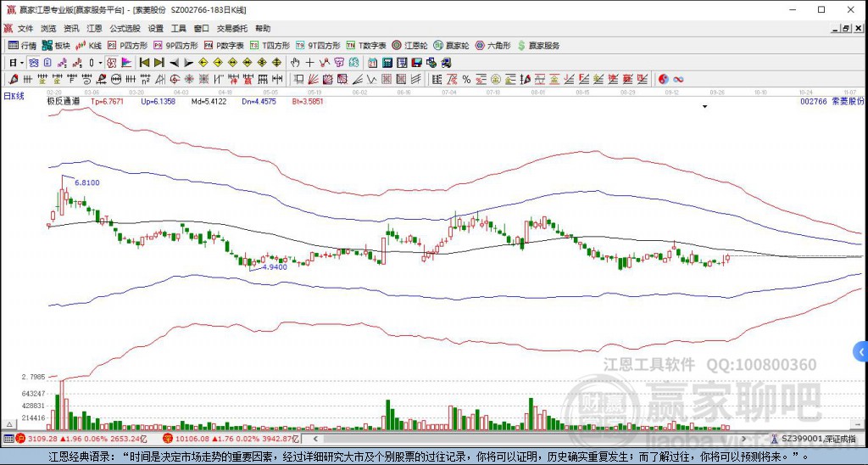The width and height of the screenshot is (868, 465).
Task: Click the 日K线 chart label
Action: coord(14,97)
